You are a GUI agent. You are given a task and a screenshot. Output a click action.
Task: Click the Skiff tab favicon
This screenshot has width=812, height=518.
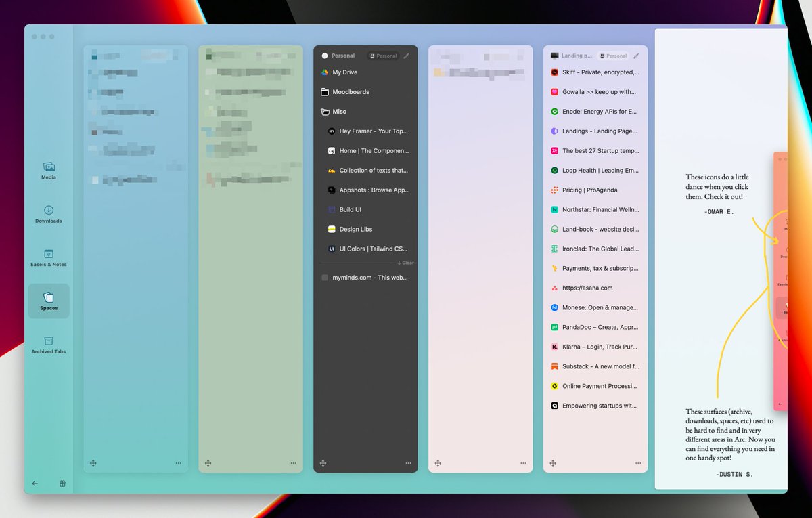click(x=554, y=72)
